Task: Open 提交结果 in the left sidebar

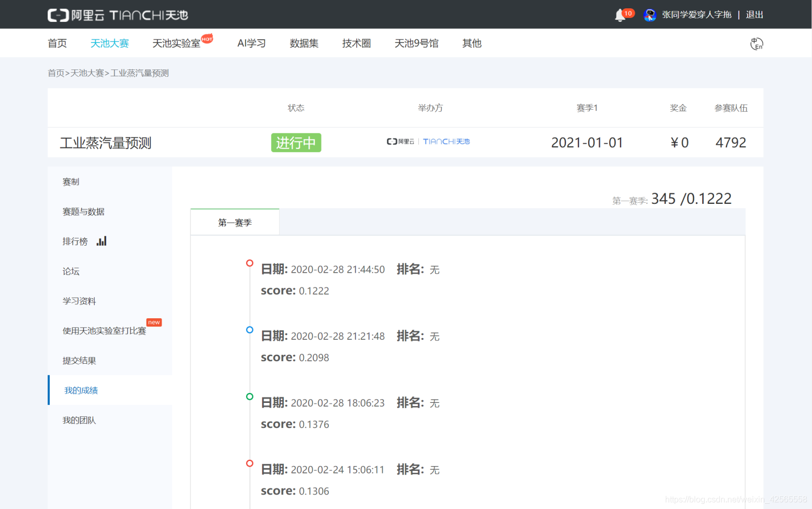Action: click(79, 360)
